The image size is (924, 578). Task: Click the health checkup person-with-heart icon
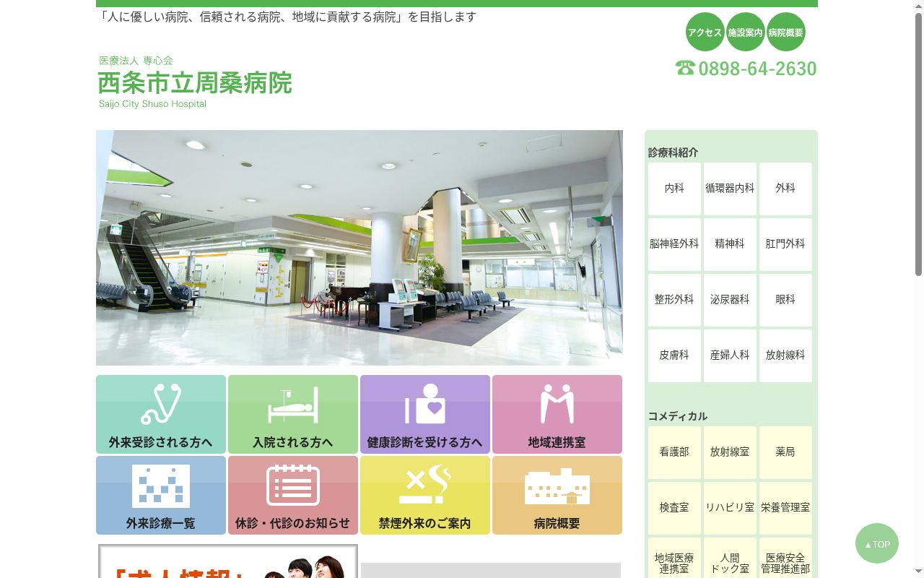point(425,404)
